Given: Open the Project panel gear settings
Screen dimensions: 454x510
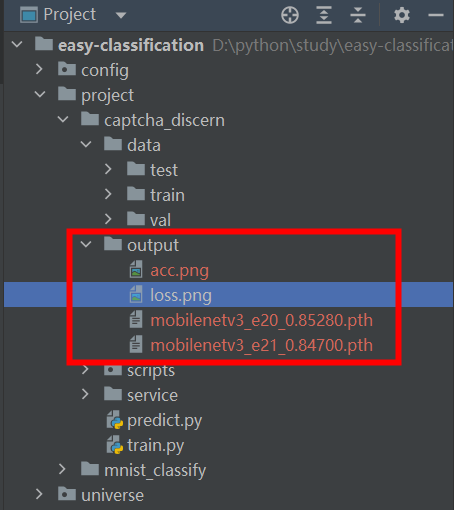Looking at the screenshot, I should point(402,15).
